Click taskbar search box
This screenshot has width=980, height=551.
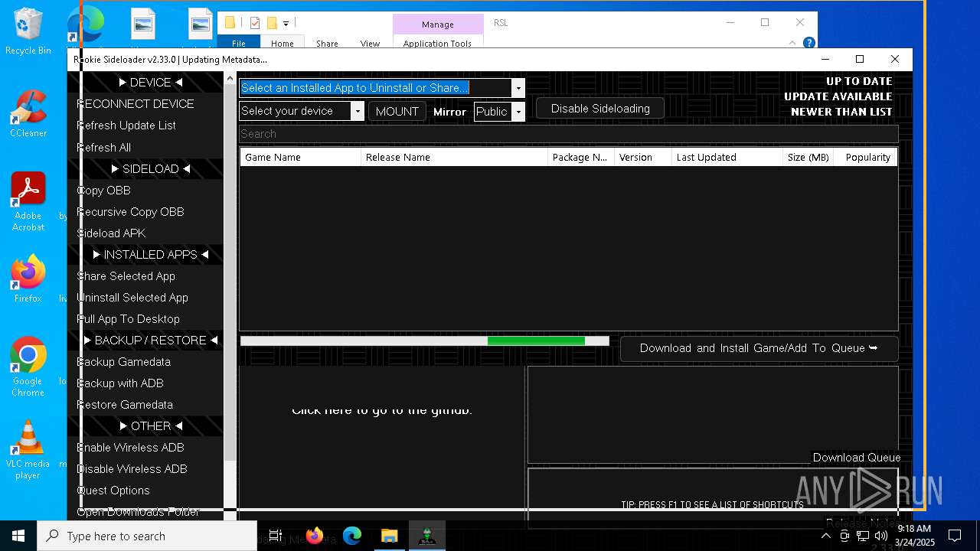[147, 536]
